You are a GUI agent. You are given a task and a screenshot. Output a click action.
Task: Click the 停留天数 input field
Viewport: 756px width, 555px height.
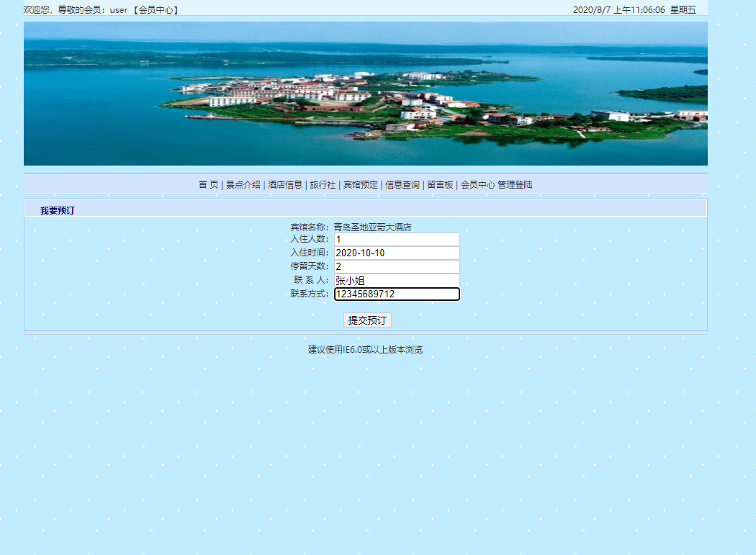coord(396,266)
